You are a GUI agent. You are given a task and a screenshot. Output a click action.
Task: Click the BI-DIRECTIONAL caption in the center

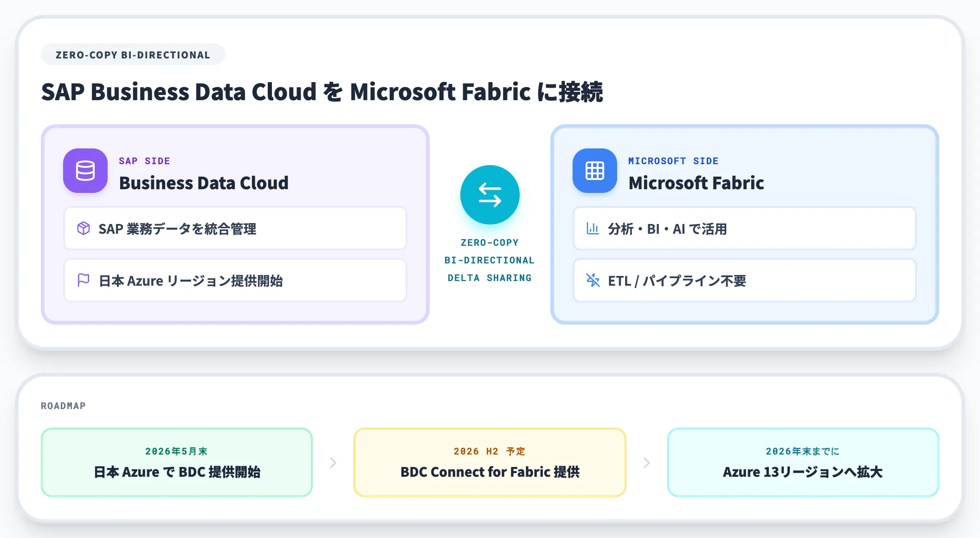tap(490, 260)
